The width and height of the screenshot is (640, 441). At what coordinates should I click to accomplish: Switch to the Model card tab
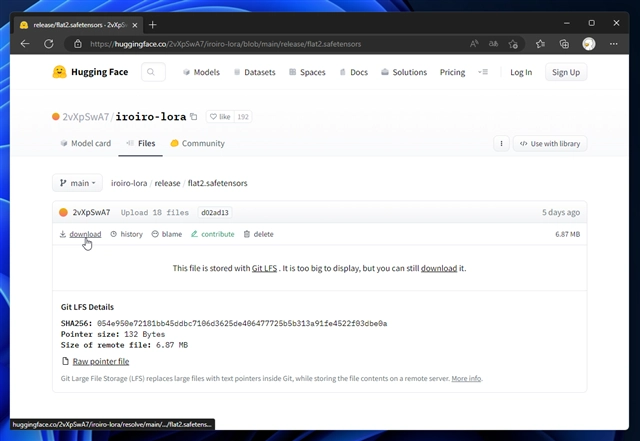pos(86,143)
